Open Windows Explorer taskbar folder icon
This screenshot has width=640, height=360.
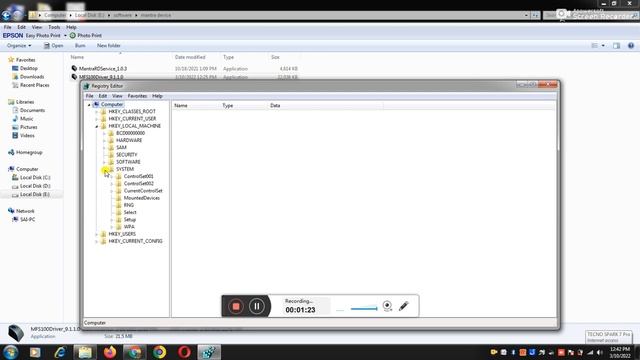[85, 352]
